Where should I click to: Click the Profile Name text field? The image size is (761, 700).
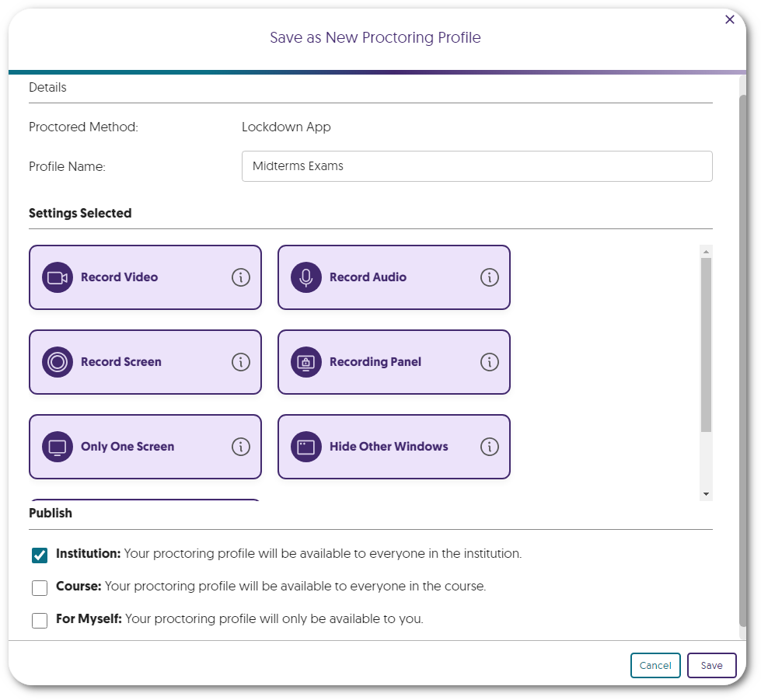tap(476, 166)
